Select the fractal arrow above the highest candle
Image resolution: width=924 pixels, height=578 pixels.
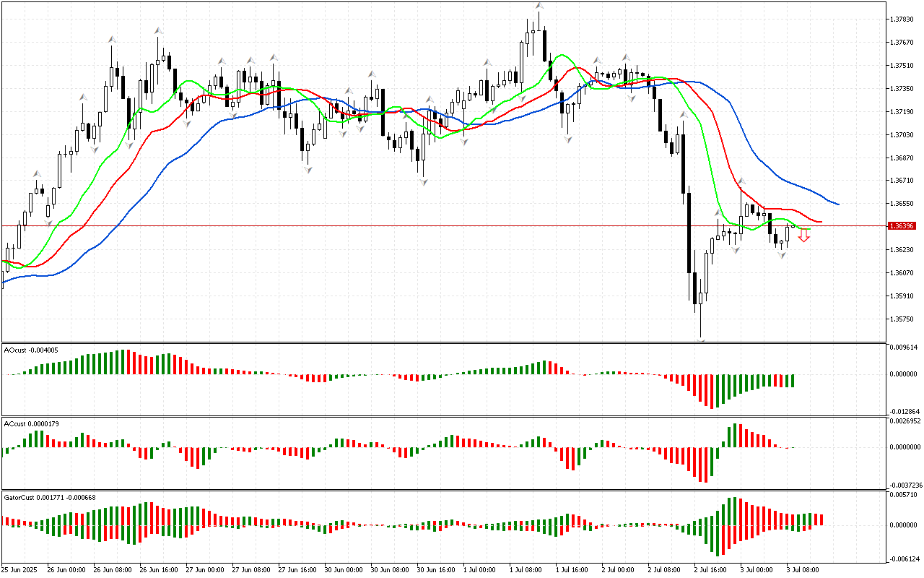[x=539, y=6]
